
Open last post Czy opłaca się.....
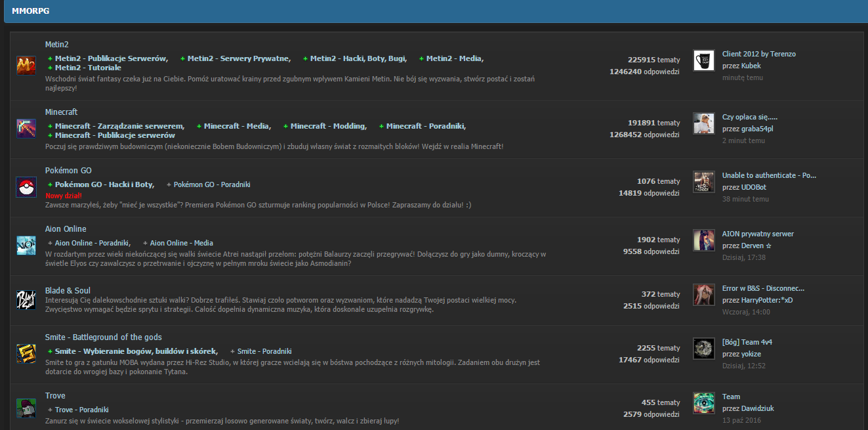click(x=750, y=117)
